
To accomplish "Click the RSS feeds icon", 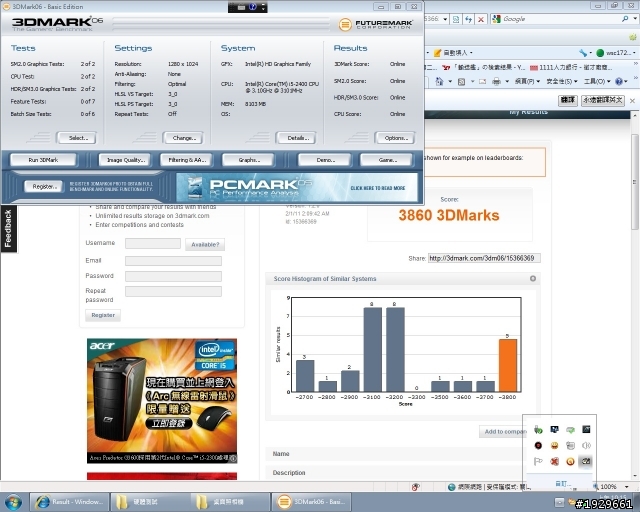I will point(461,81).
